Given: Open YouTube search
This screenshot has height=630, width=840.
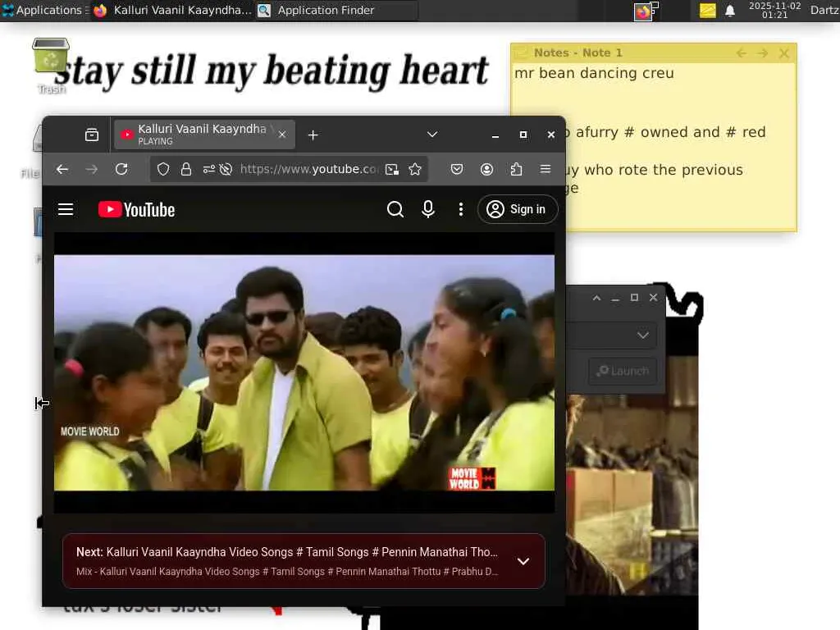Looking at the screenshot, I should pyautogui.click(x=395, y=209).
